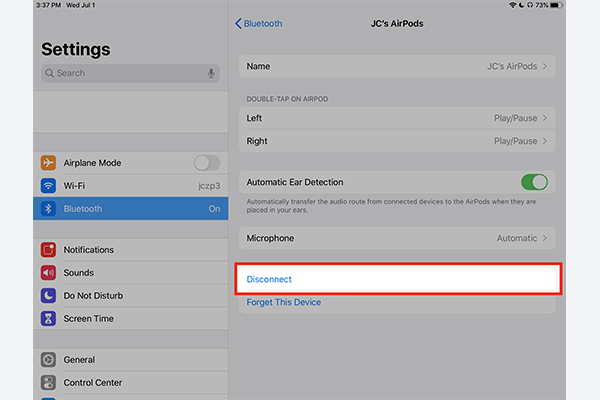This screenshot has width=600, height=400.
Task: Tap the moon icon in status bar
Action: (522, 5)
